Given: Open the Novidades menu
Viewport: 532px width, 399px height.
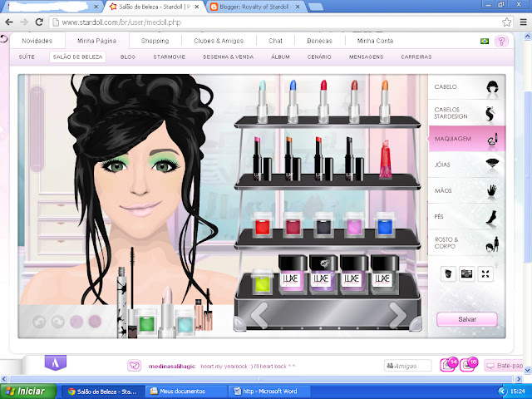Looking at the screenshot, I should 37,41.
